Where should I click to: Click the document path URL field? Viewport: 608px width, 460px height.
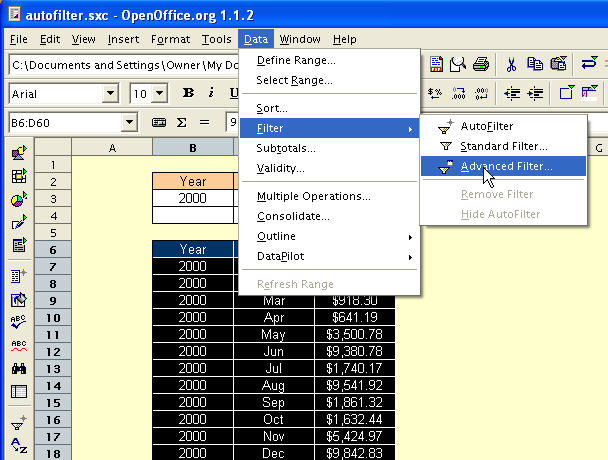point(124,65)
